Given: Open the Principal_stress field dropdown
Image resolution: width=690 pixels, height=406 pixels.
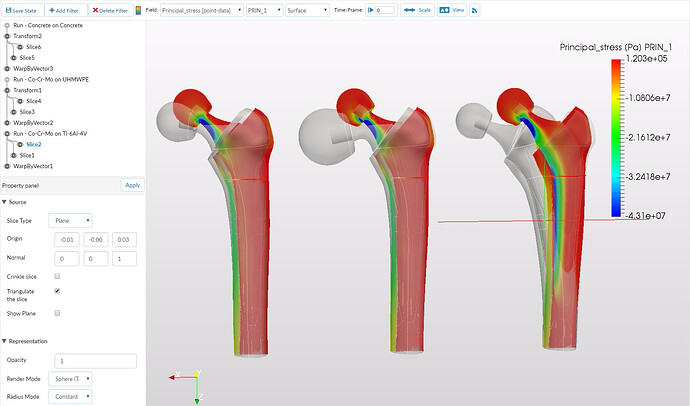Looking at the screenshot, I should 202,10.
